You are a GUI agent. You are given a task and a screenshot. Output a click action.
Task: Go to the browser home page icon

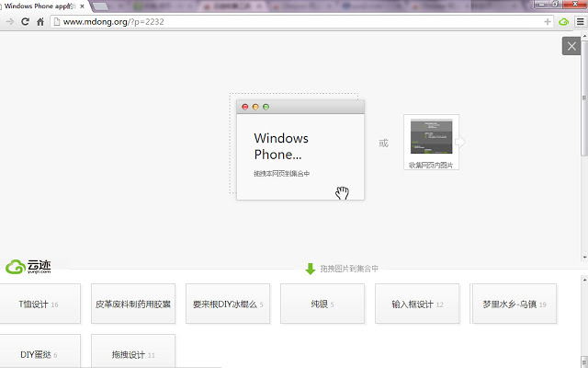(40, 22)
